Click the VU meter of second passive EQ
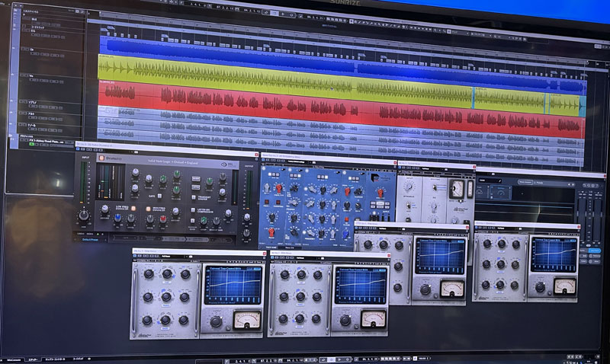 [373, 318]
